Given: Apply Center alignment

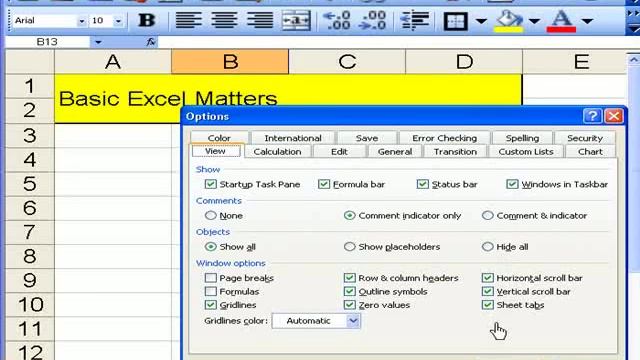Looking at the screenshot, I should 224,20.
